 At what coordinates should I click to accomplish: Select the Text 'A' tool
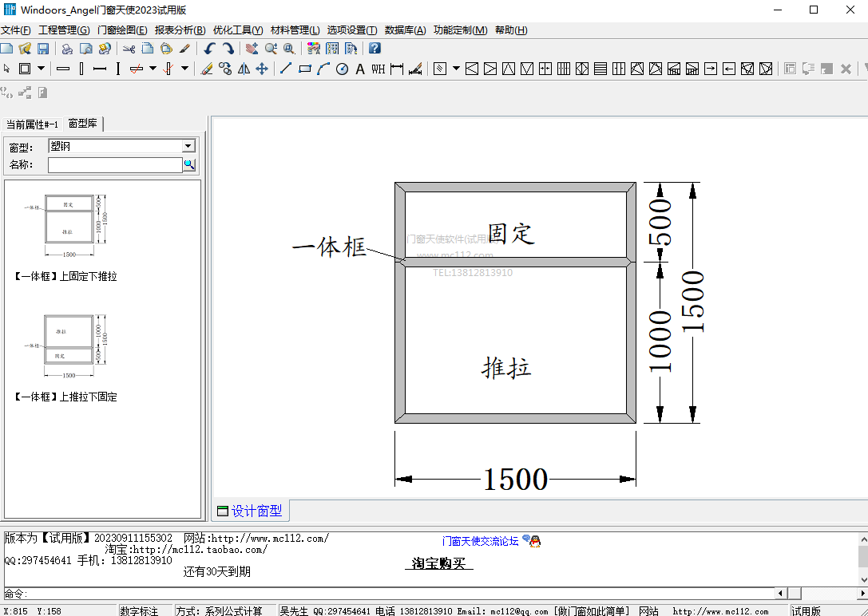360,69
